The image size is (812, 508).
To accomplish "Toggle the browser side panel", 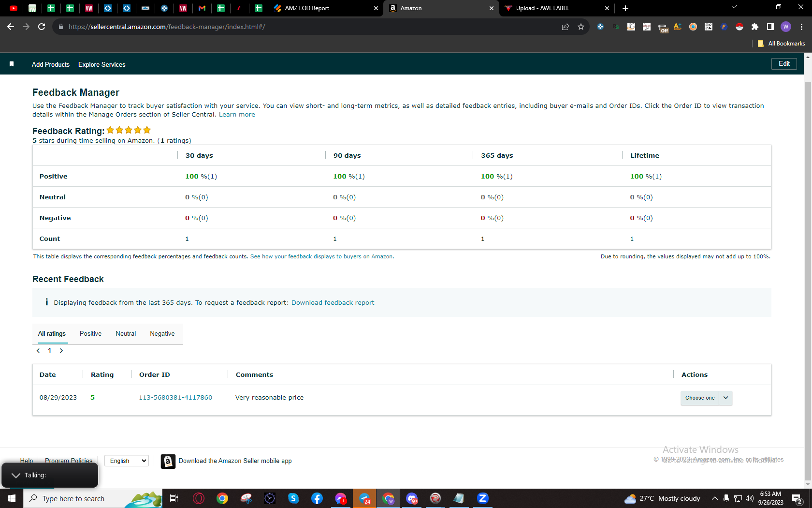I will point(770,27).
